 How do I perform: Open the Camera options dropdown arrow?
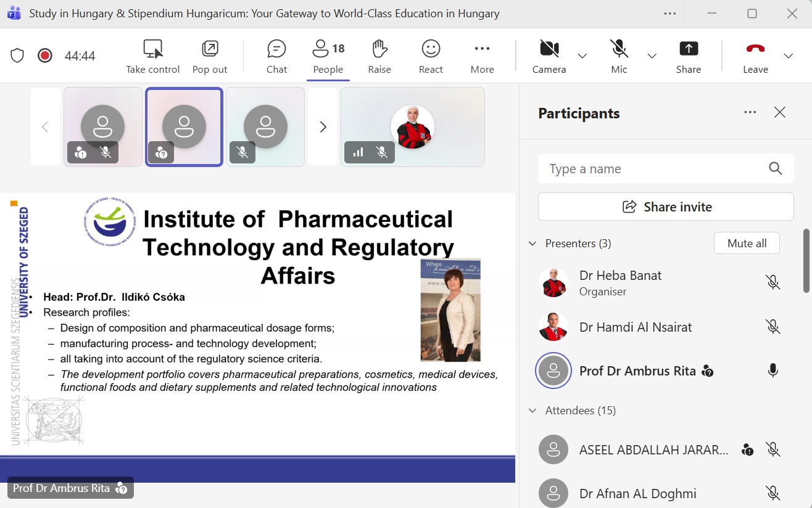click(x=582, y=56)
